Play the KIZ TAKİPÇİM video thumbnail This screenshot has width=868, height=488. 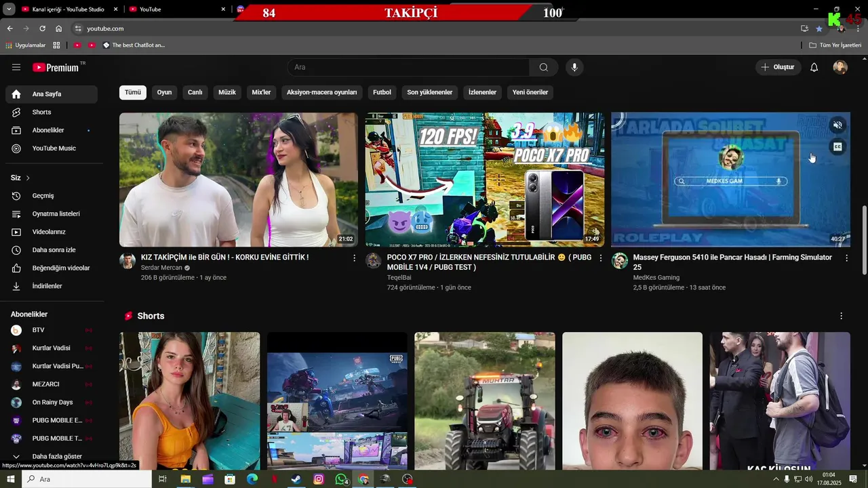coord(239,180)
